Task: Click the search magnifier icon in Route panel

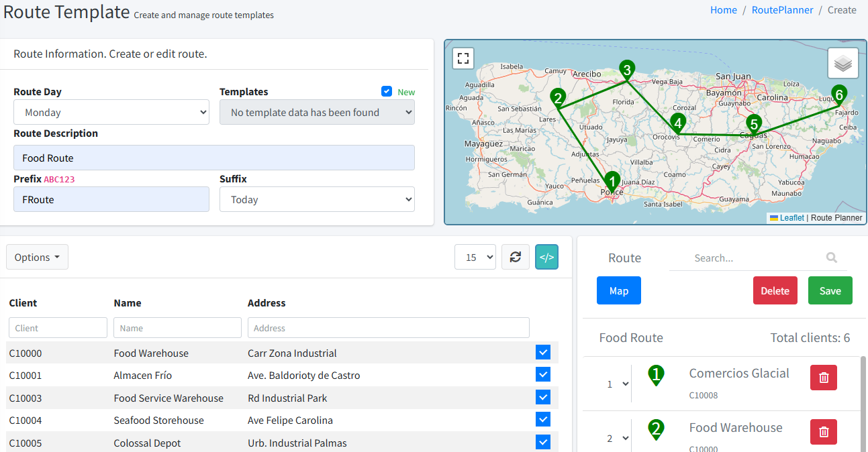Action: (832, 258)
